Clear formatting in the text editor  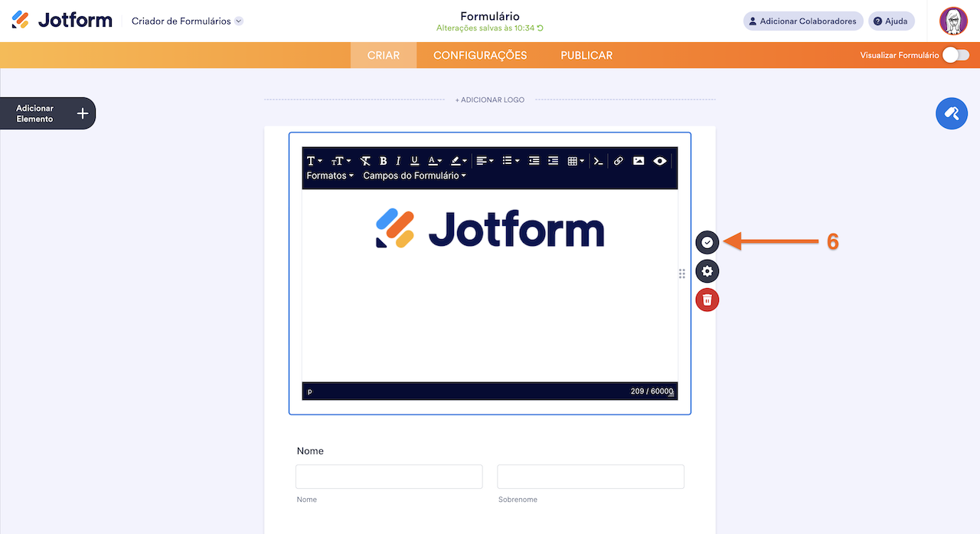(365, 161)
